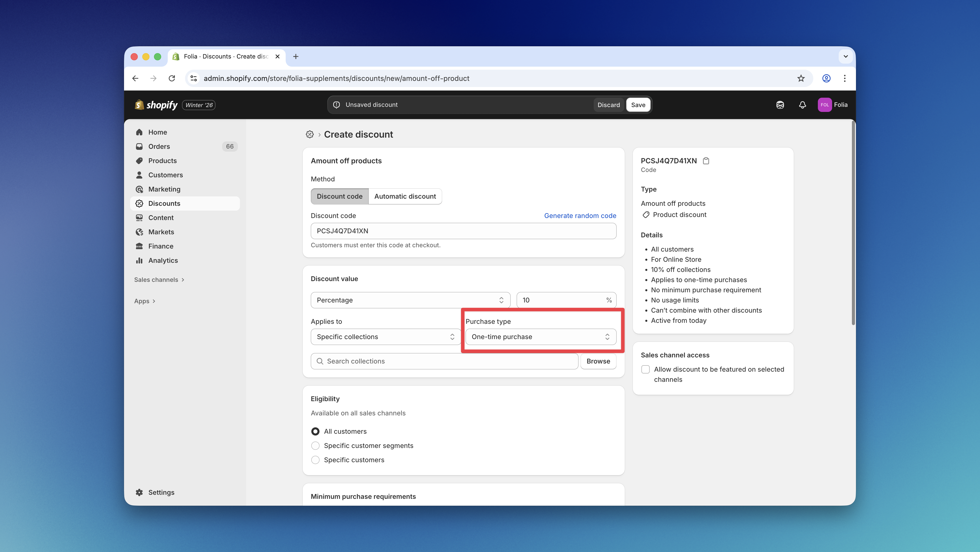The image size is (980, 552).
Task: Open the notification bell
Action: coord(802,105)
